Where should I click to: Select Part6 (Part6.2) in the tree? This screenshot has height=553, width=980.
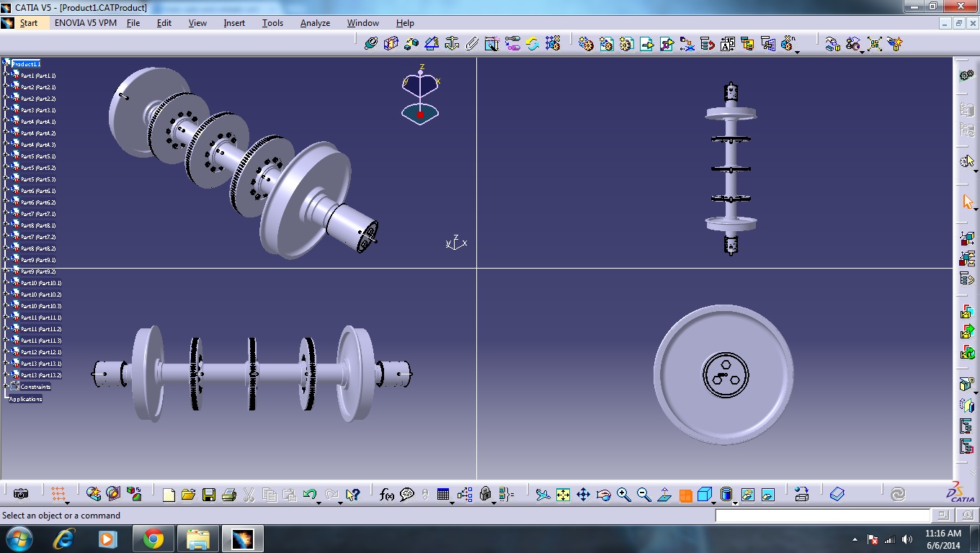pyautogui.click(x=38, y=202)
